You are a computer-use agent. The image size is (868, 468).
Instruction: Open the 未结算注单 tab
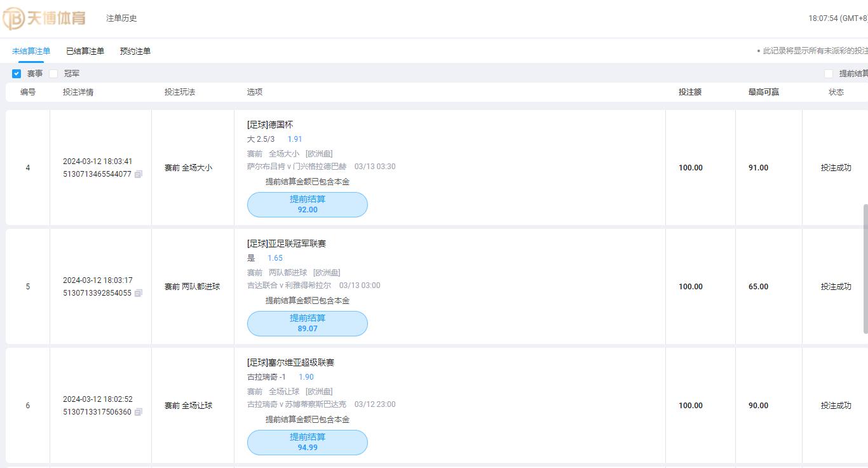(31, 51)
